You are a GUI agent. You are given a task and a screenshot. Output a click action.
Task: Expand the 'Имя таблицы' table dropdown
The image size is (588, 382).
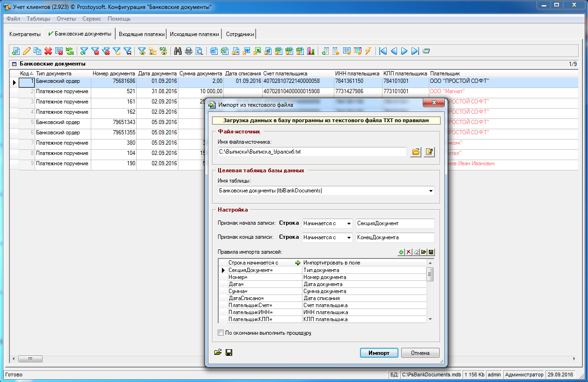[430, 191]
